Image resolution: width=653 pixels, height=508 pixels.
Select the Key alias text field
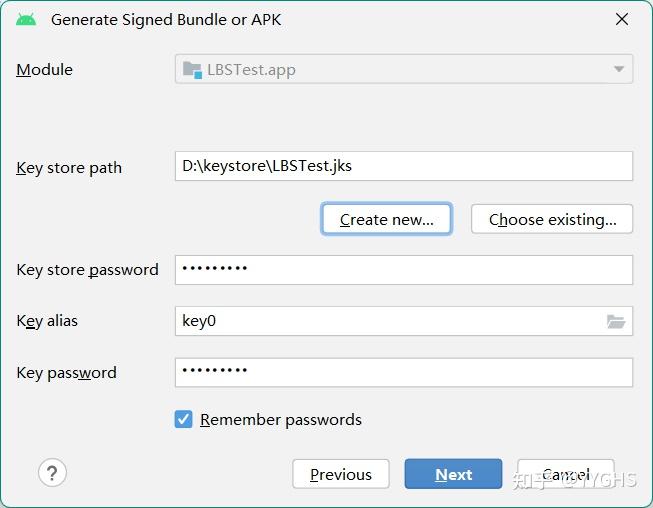click(390, 321)
